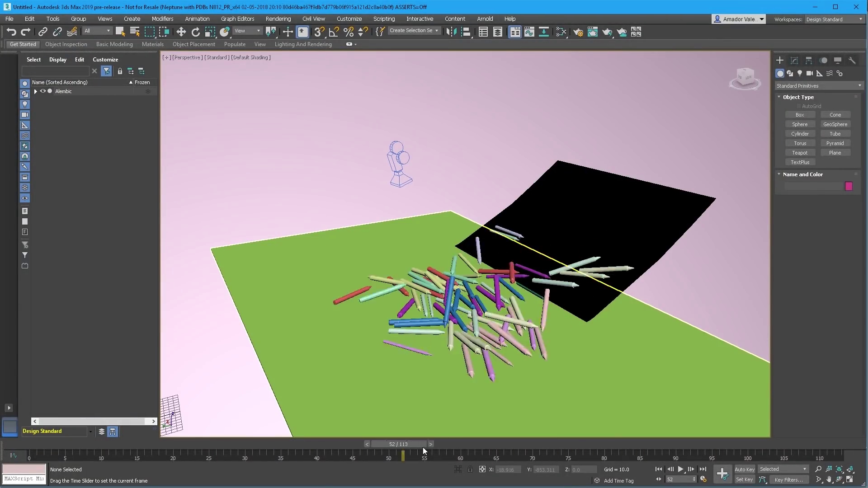The height and width of the screenshot is (488, 868).
Task: Select the Rotate tool
Action: 195,32
